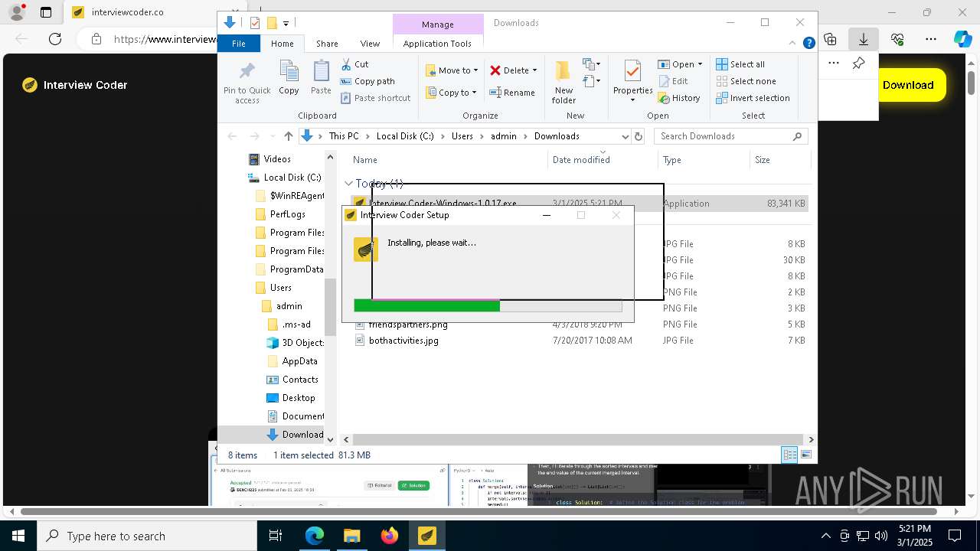
Task: Switch to the View ribbon tab
Action: point(370,44)
